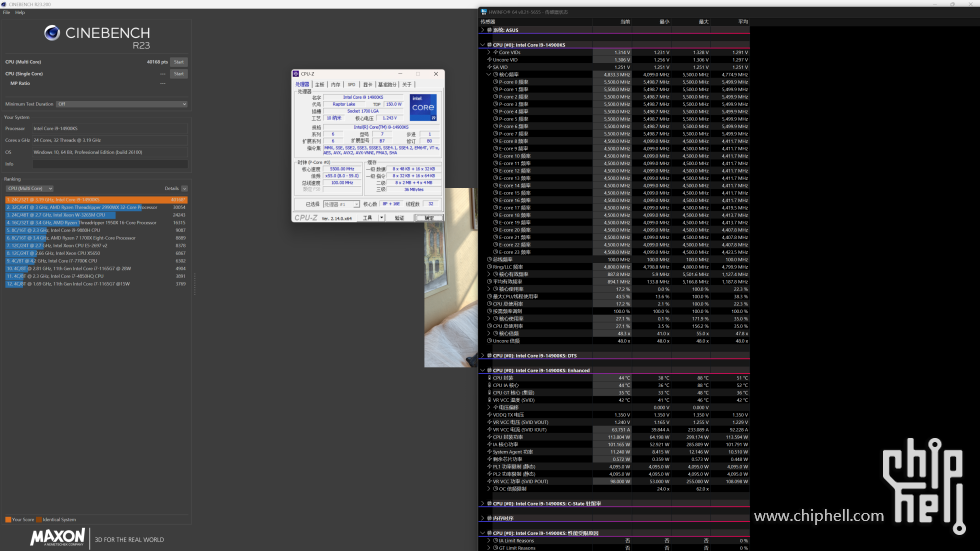Select the Core i9-9880H ranking row
This screenshot has height=551, width=980.
[x=96, y=230]
